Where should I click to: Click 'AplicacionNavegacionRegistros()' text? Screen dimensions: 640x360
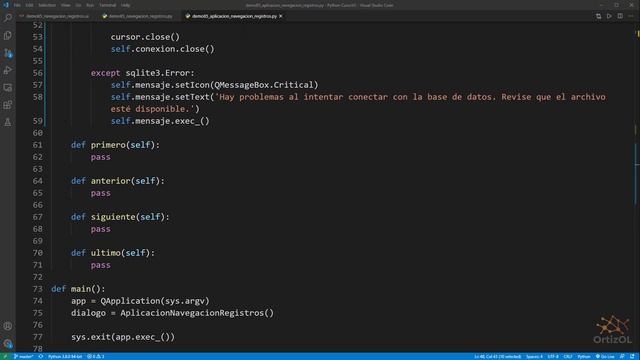pyautogui.click(x=197, y=313)
